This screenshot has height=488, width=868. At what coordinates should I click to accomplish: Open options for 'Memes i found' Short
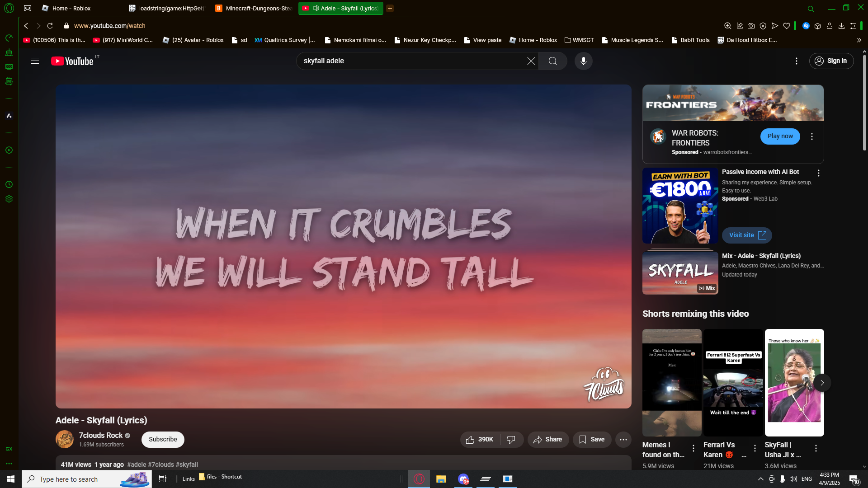(x=693, y=448)
